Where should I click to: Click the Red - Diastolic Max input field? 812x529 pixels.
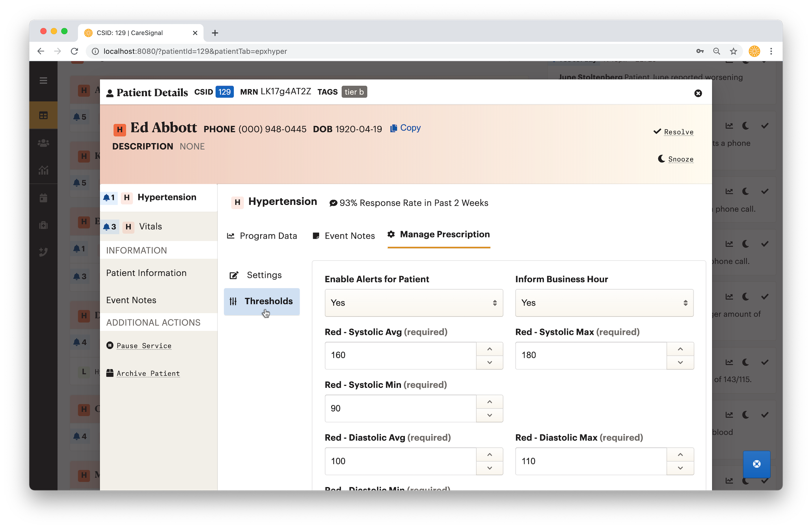[x=591, y=461]
